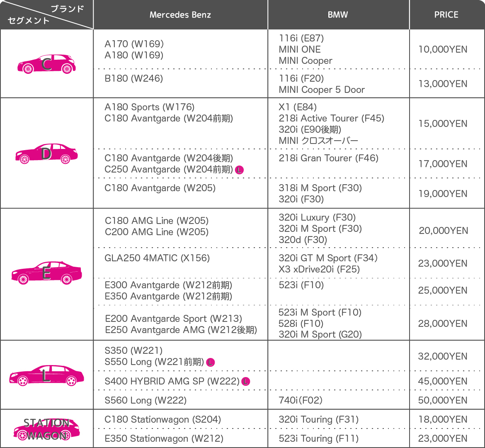485x448 pixels.
Task: Click the 15,000YEN price cell
Action: [x=443, y=124]
